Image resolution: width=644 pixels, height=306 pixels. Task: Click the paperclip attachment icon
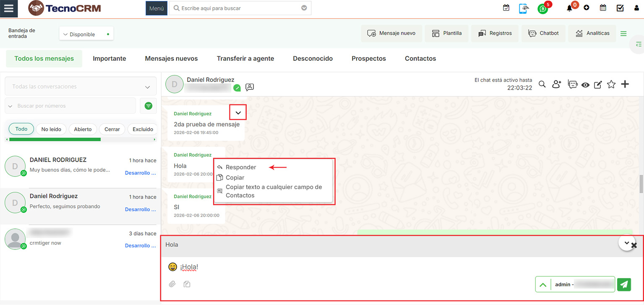click(x=172, y=284)
